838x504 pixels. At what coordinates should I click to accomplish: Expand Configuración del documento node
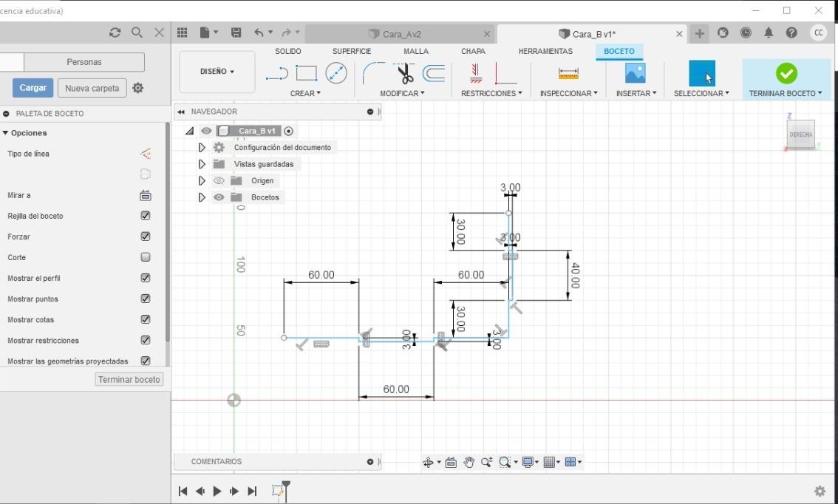coord(202,148)
